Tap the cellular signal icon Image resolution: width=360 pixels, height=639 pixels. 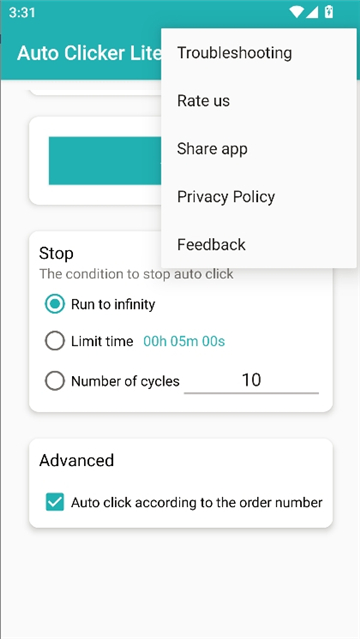click(312, 13)
